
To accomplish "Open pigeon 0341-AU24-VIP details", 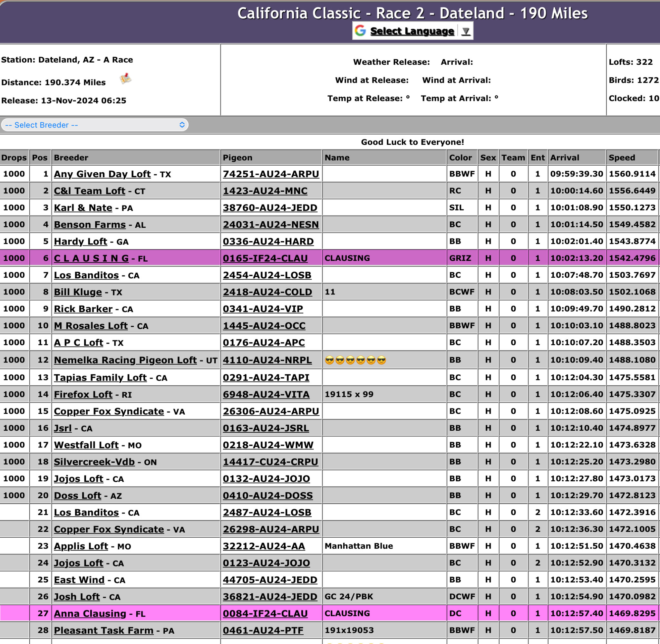I will click(263, 309).
